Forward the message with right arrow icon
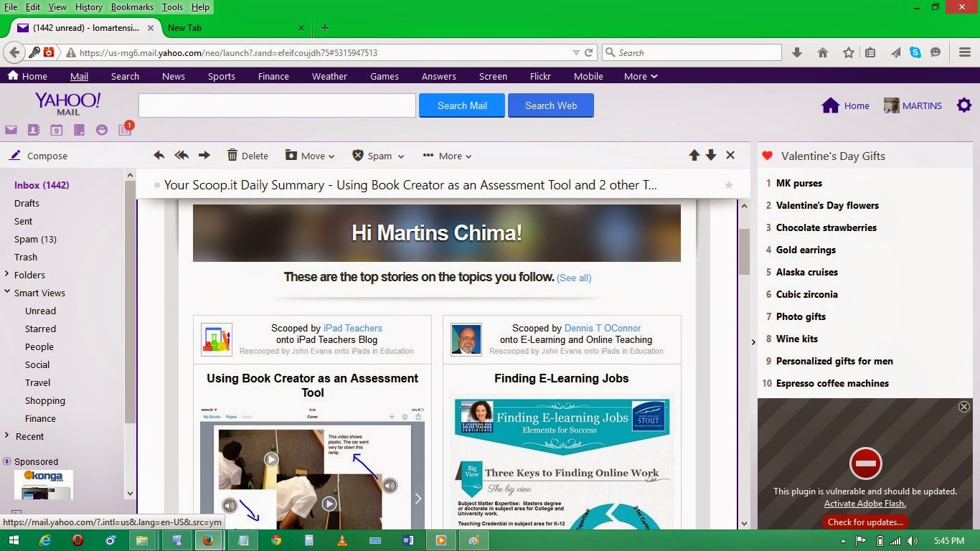The height and width of the screenshot is (551, 980). tap(204, 156)
